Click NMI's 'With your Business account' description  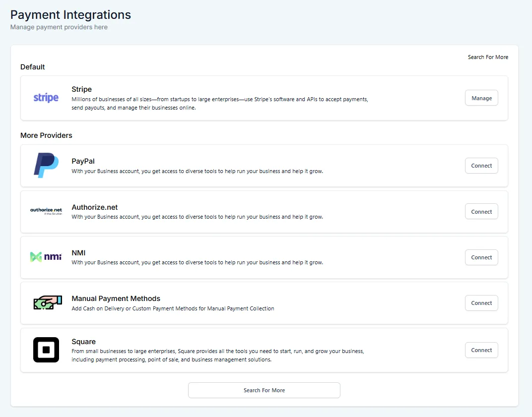tap(197, 262)
